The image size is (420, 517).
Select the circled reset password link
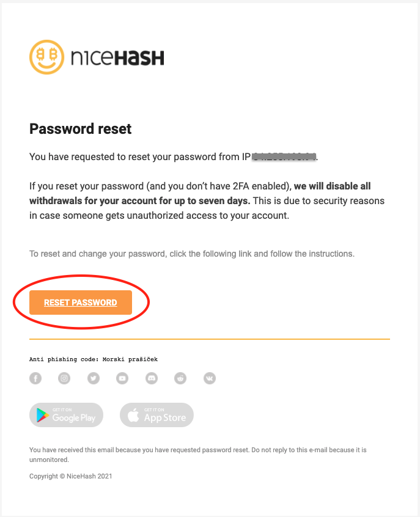pos(80,302)
